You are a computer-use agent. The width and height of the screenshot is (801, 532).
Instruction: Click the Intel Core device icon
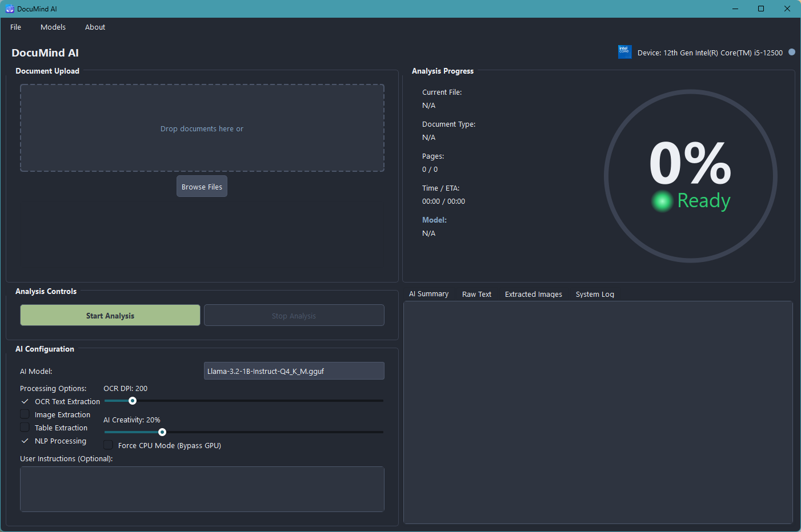pyautogui.click(x=624, y=52)
